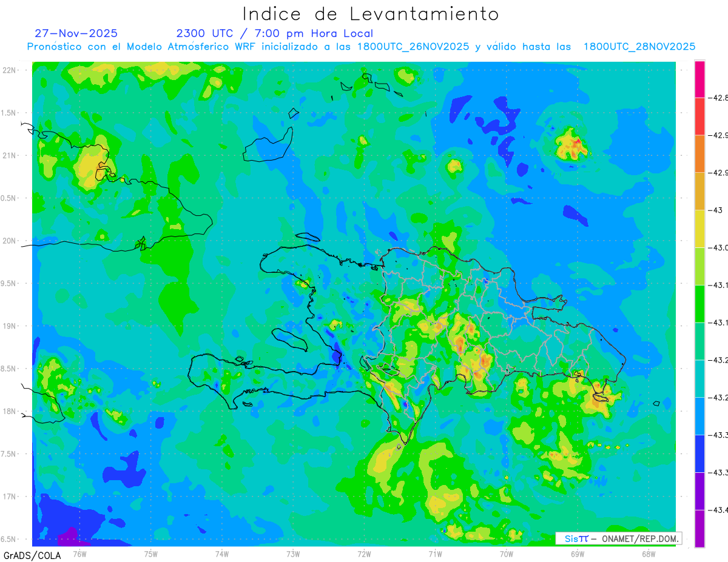
Task: Click the "69W" longitude label
Action: coord(578,554)
